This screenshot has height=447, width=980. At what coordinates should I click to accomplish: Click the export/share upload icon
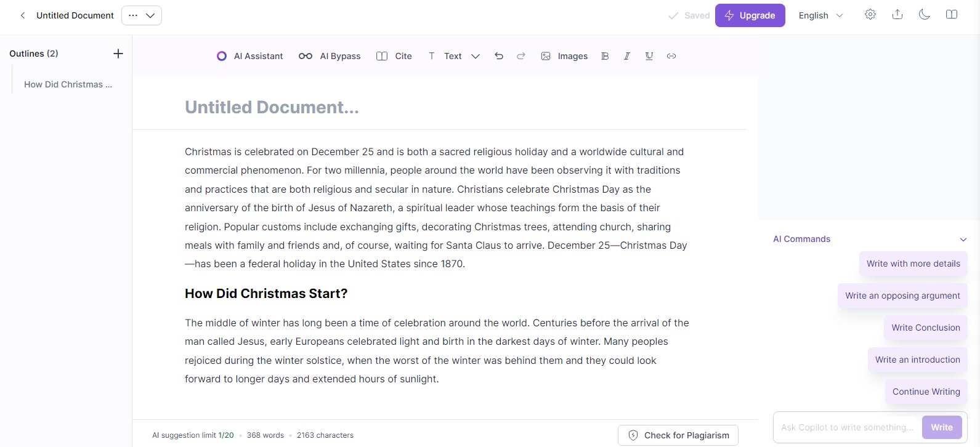[x=897, y=15]
